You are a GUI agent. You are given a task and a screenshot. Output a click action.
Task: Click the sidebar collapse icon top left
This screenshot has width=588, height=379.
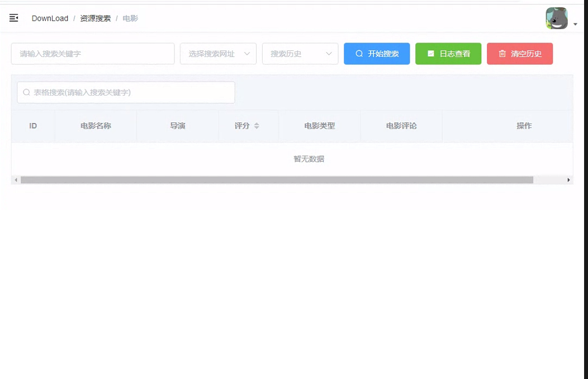tap(13, 17)
